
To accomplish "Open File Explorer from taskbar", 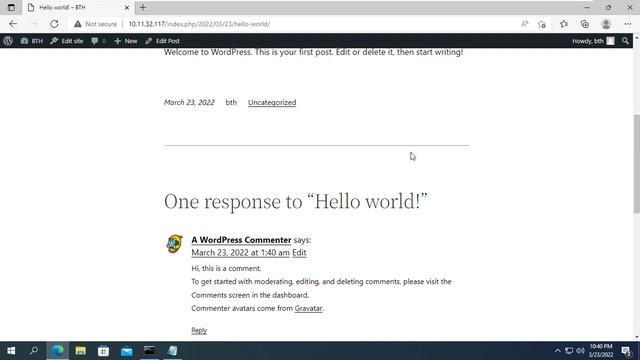I will click(80, 351).
